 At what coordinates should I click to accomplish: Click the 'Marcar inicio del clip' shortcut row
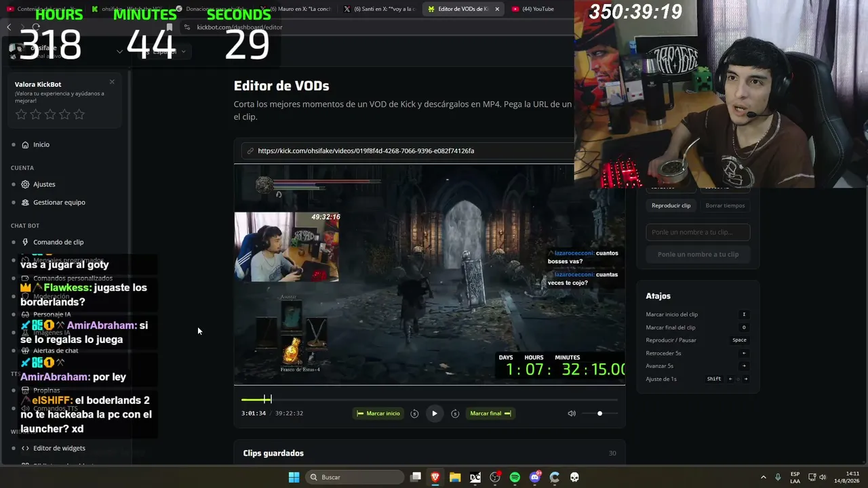(x=698, y=314)
